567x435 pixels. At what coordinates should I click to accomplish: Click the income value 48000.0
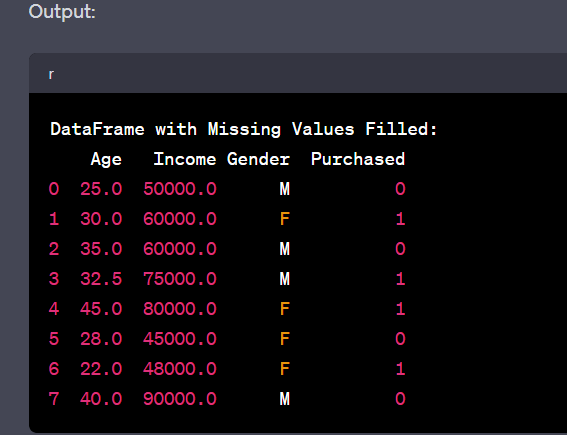(x=180, y=369)
